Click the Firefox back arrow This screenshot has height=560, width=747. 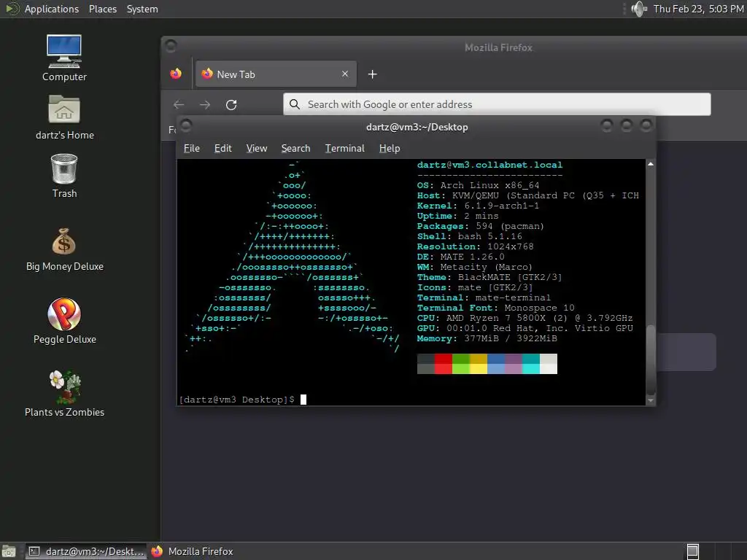point(179,104)
